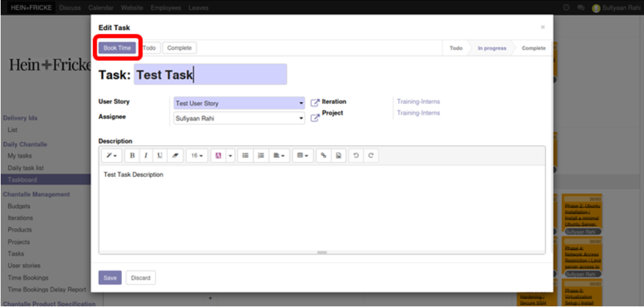The height and width of the screenshot is (307, 644).
Task: Insert a bulleted unordered list
Action: pyautogui.click(x=245, y=155)
